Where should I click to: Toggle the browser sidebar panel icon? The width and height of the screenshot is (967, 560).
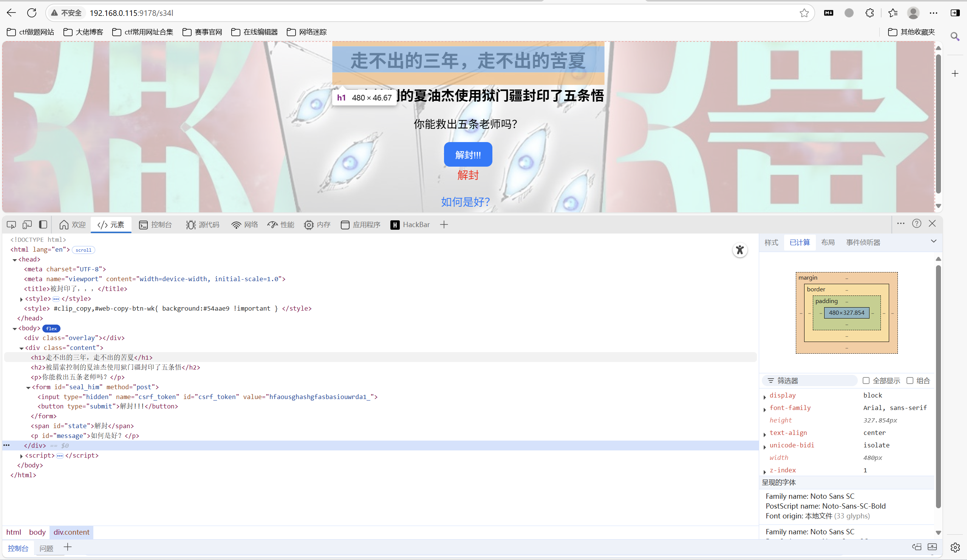pos(955,13)
